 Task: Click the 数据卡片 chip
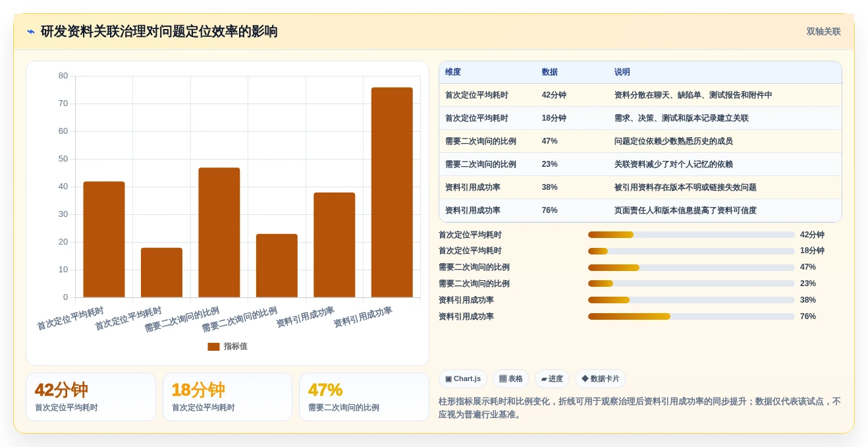601,379
